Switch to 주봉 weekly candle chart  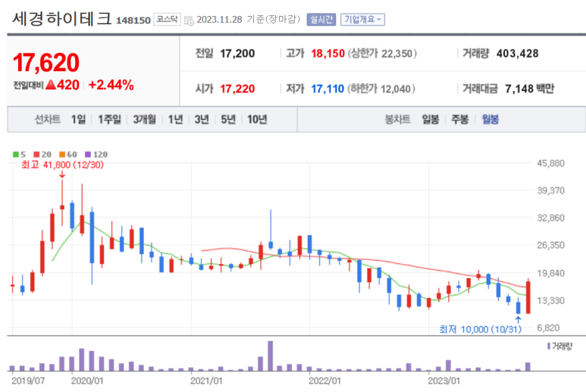tap(459, 120)
